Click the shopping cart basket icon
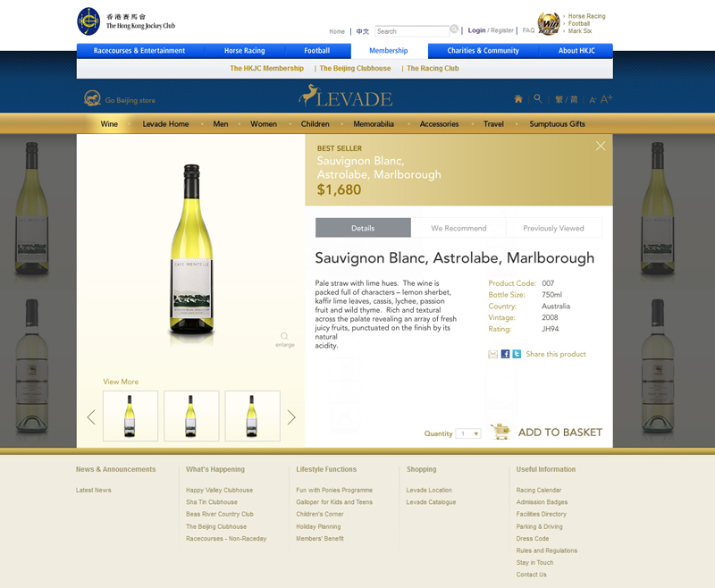The image size is (715, 588). (x=500, y=432)
